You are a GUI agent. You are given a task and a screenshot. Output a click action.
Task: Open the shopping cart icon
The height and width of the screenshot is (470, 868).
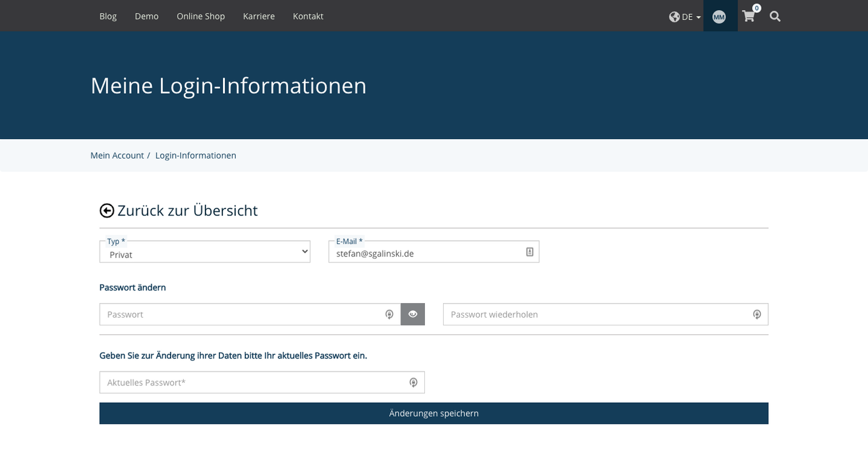(x=748, y=16)
